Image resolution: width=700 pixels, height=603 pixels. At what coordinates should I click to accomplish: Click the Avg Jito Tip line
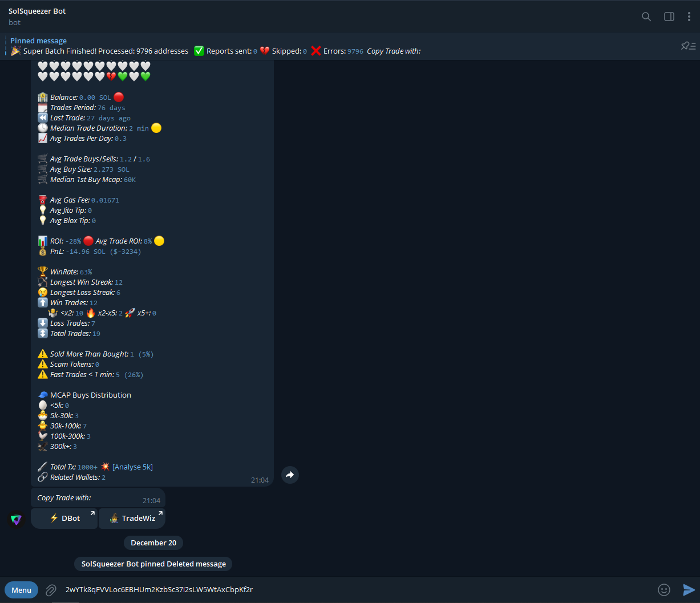click(x=64, y=211)
